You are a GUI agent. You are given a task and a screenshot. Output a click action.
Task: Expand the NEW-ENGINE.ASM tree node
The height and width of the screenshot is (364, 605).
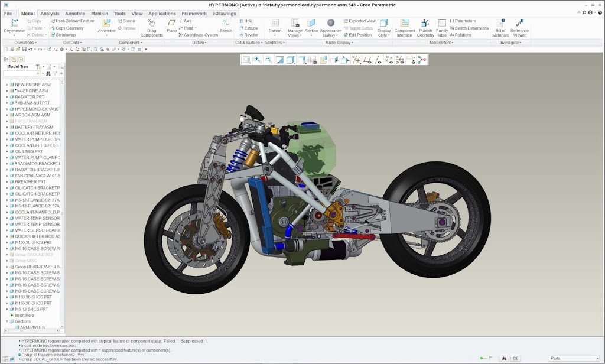click(x=7, y=84)
